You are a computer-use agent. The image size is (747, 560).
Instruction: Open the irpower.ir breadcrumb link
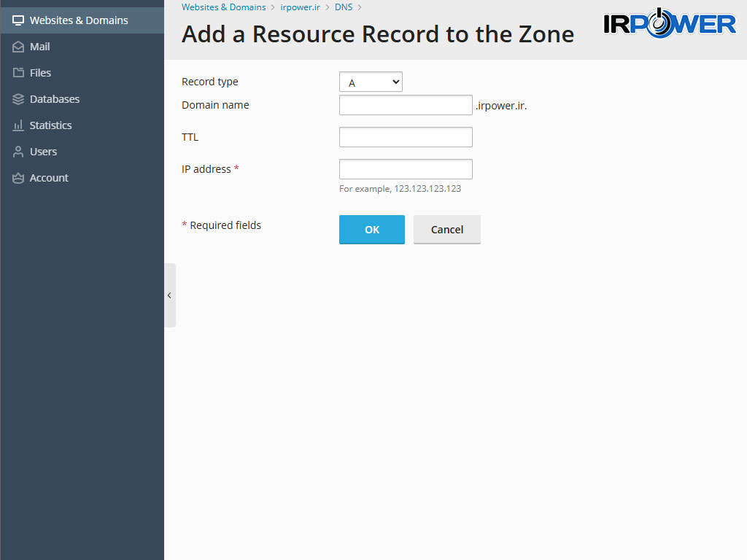click(300, 7)
